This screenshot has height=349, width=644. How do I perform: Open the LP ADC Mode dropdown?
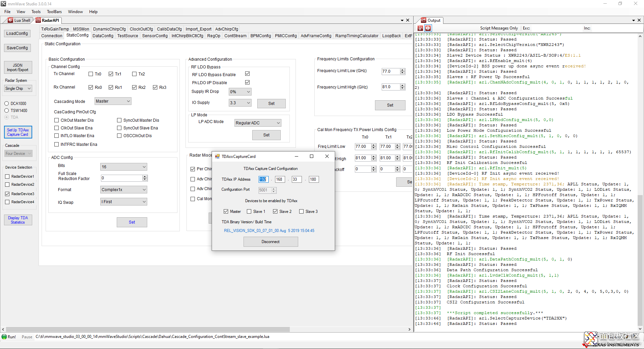258,123
